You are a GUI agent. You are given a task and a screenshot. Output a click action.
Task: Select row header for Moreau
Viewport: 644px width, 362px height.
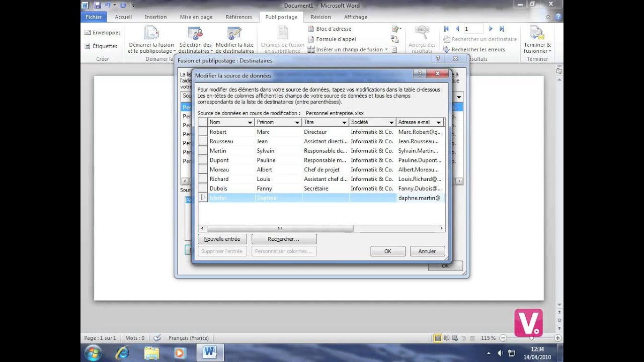(202, 169)
